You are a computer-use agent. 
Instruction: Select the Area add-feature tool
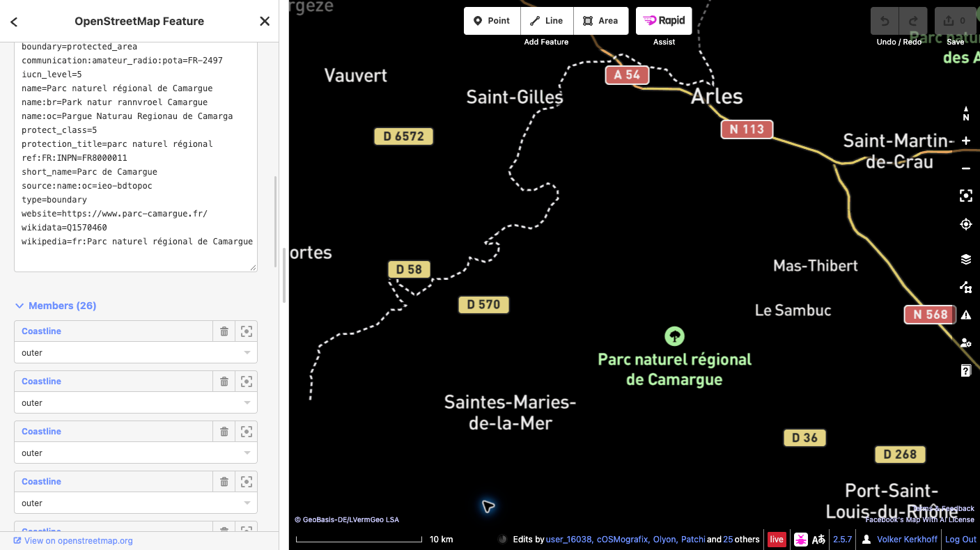601,21
